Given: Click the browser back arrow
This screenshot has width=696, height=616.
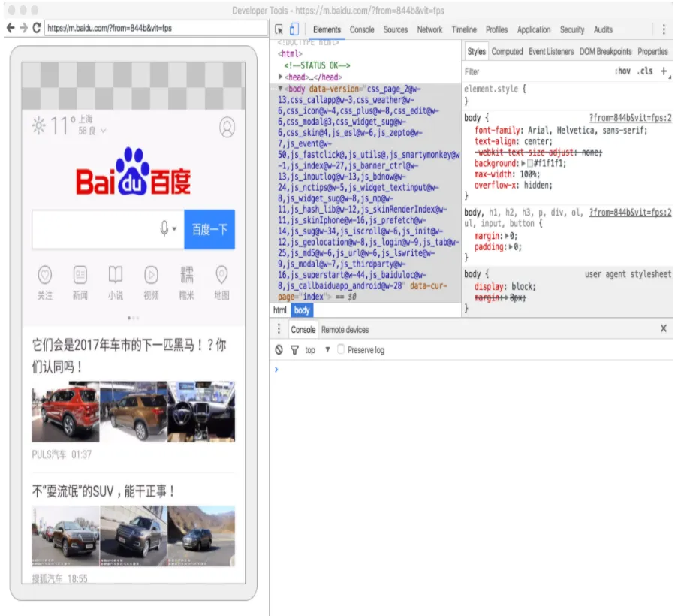Looking at the screenshot, I should coord(10,28).
